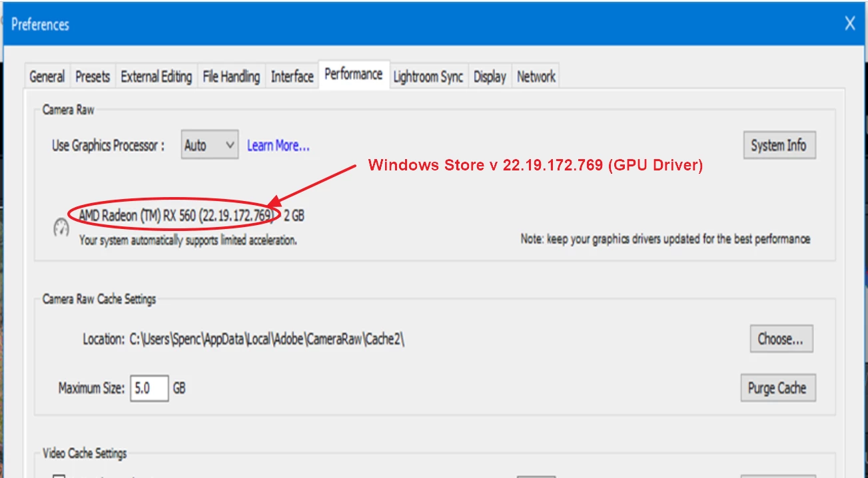Select the File Handling tab
868x478 pixels.
coord(231,77)
